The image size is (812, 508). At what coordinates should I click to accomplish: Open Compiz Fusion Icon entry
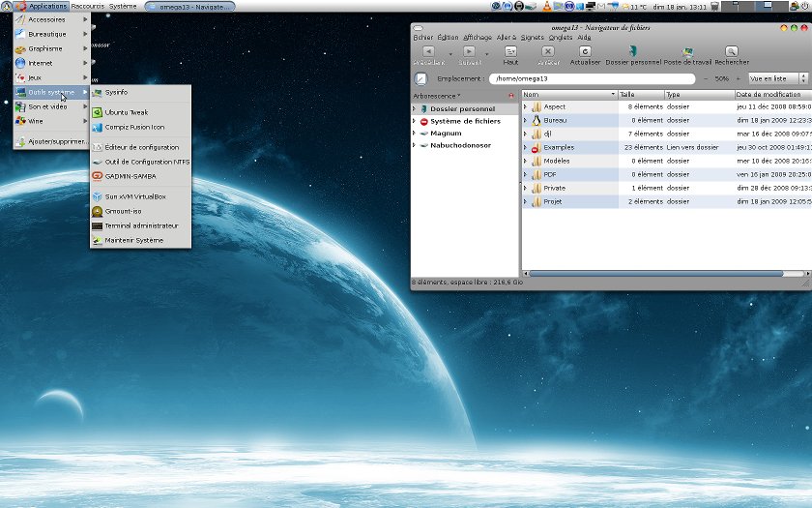(141, 127)
